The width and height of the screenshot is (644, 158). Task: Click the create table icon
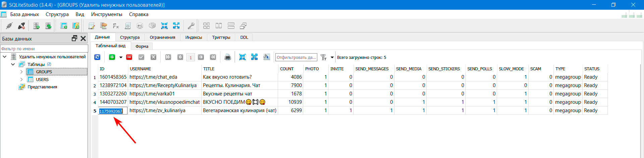64,26
